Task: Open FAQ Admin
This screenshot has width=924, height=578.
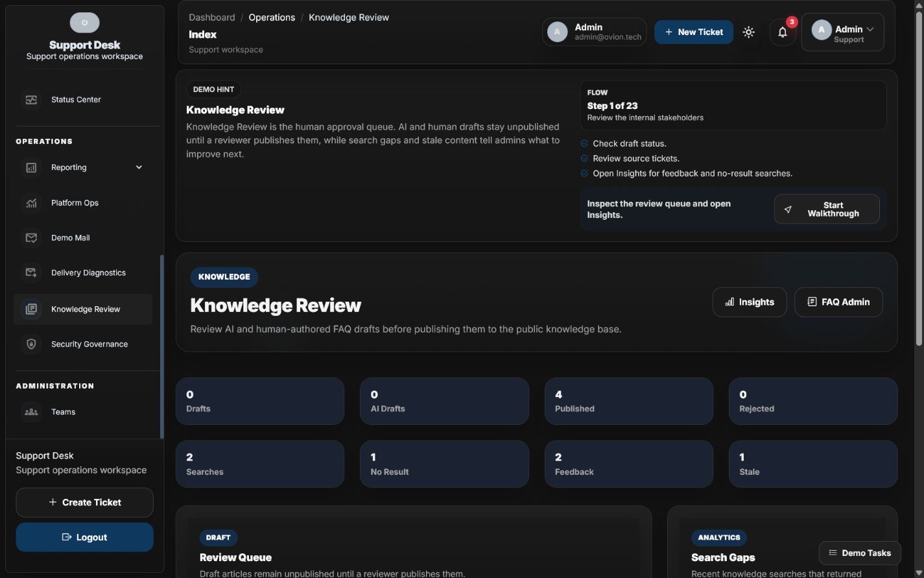Action: pos(838,302)
